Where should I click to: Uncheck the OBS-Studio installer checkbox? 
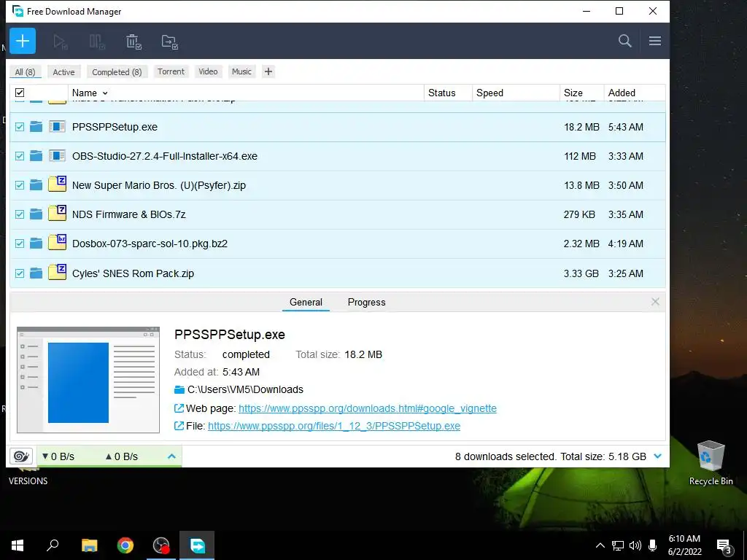pos(20,156)
